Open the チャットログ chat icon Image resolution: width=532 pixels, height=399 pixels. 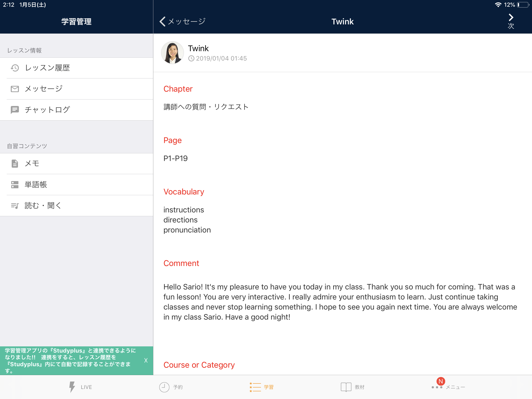tap(15, 110)
